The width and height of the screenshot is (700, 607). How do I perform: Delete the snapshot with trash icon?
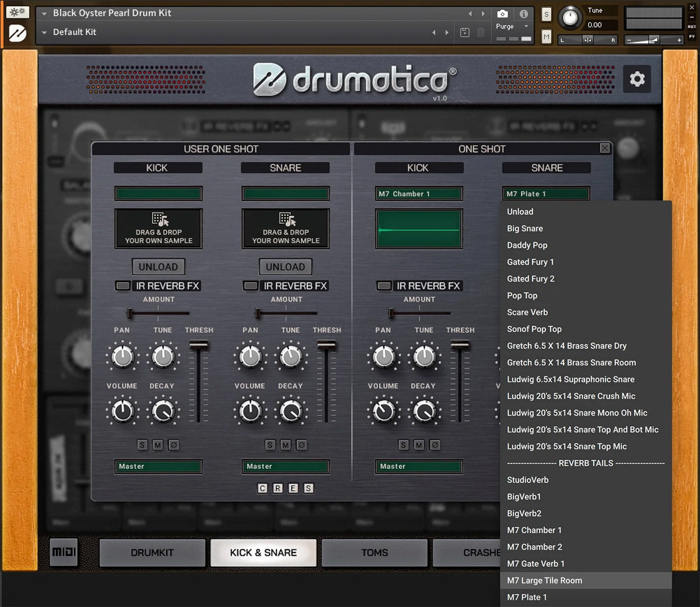pos(481,33)
